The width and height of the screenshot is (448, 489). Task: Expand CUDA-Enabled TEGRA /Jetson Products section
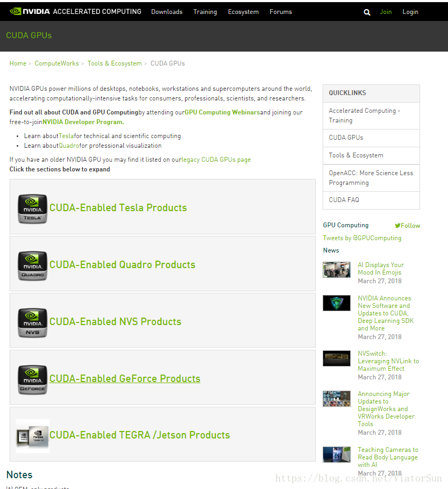tap(139, 435)
